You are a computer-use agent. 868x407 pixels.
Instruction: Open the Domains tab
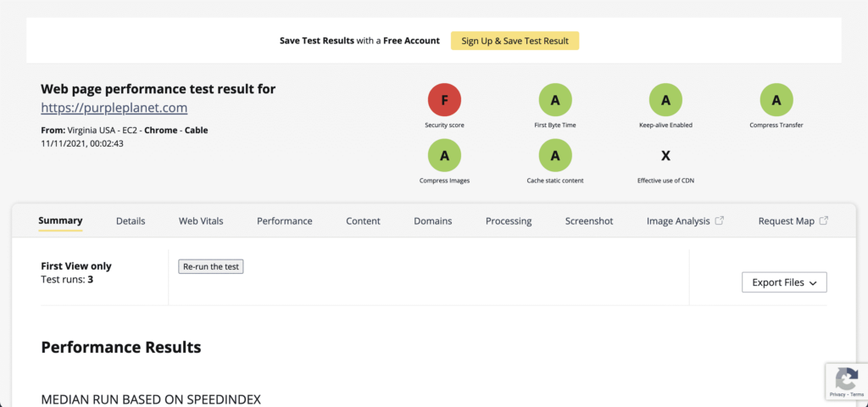432,221
